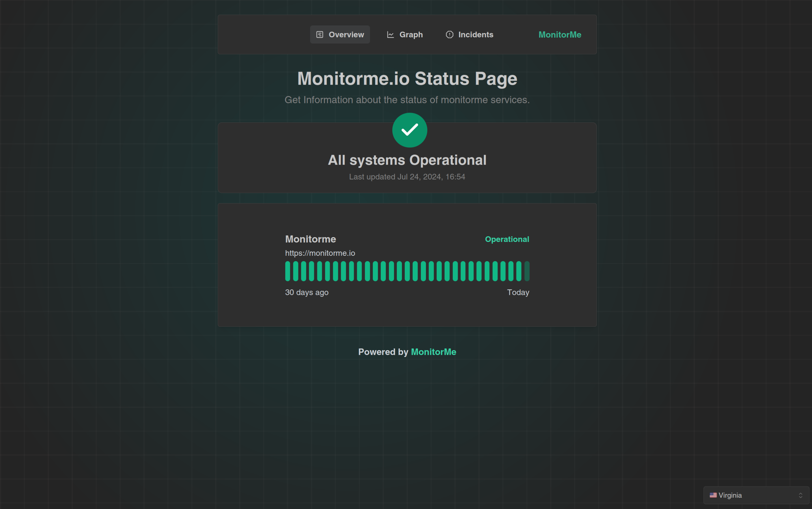Select the first uptime bar from 30 days ago

pos(288,271)
